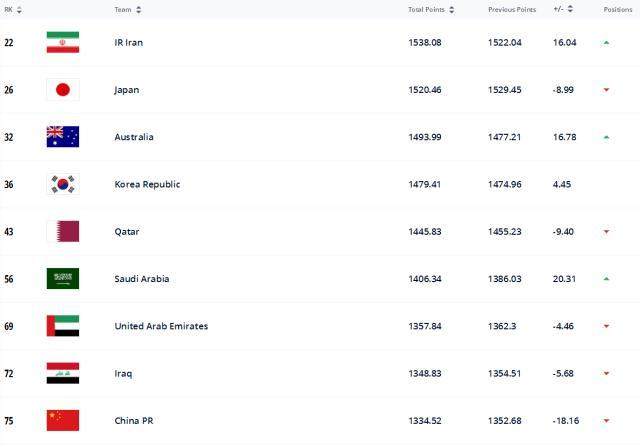
Task: Open the Japan team link
Action: click(127, 90)
